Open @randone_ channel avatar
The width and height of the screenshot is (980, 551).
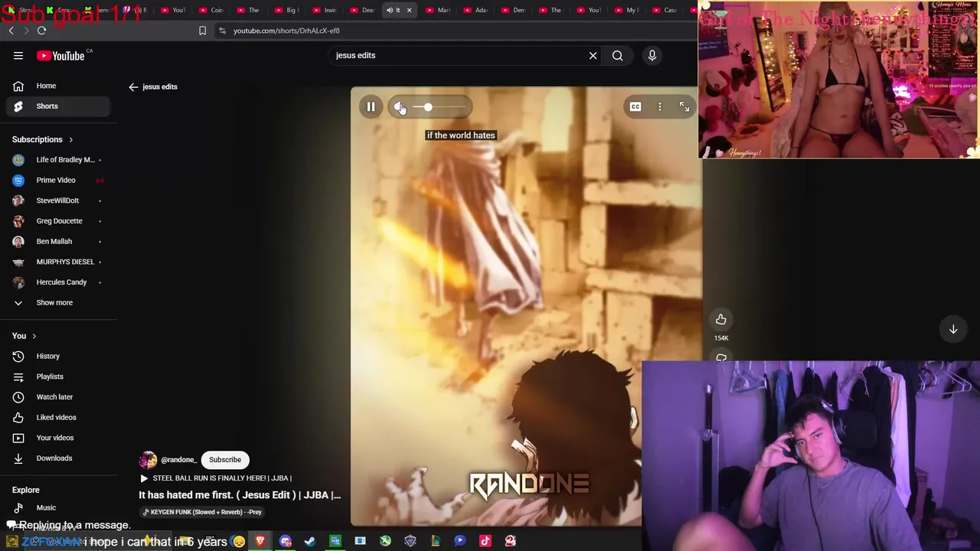pos(148,460)
